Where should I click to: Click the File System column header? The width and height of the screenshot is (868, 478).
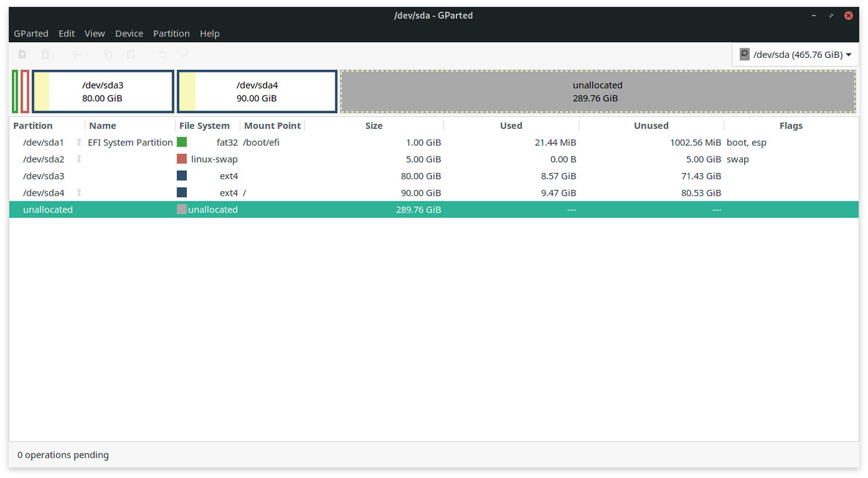click(x=208, y=126)
